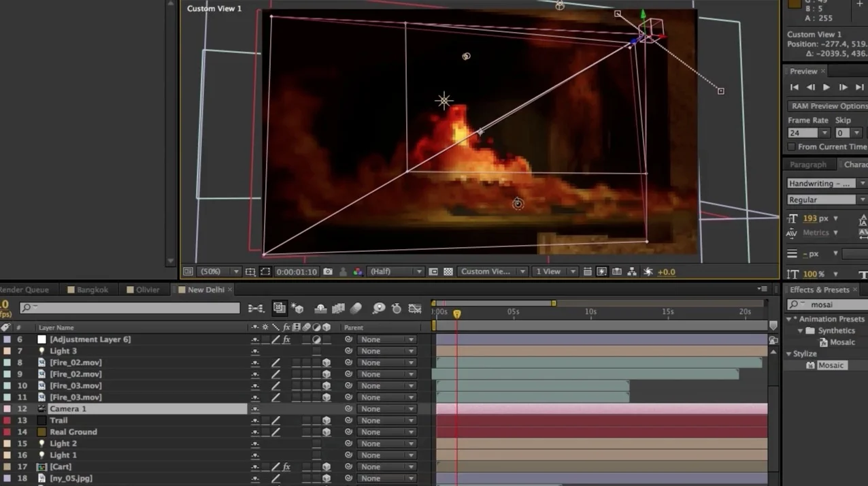Toggle effects fx switch on Cart layer
Image resolution: width=868 pixels, height=486 pixels.
[x=286, y=467]
